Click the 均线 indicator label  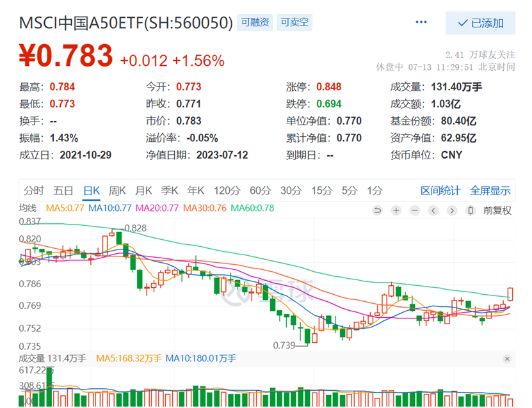point(28,208)
